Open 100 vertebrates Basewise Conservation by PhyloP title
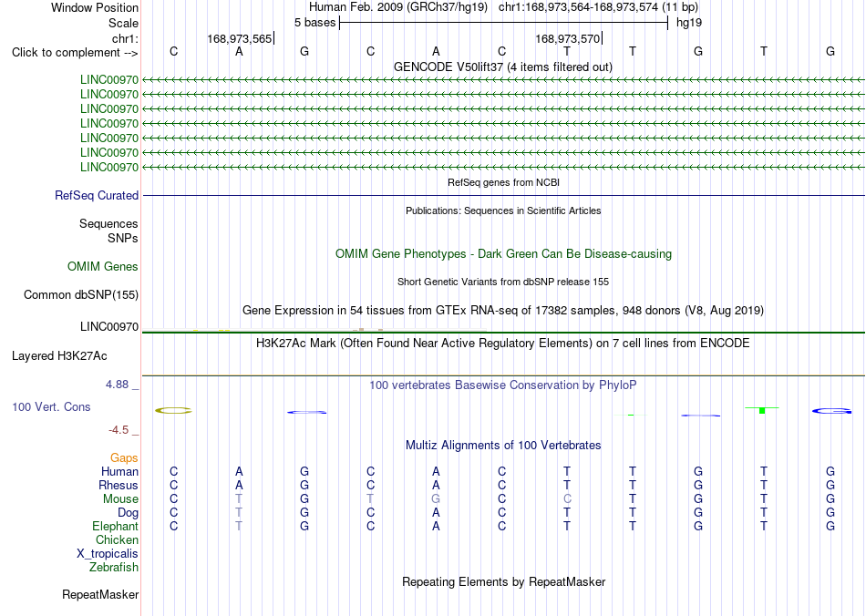866x616 pixels. 503,385
